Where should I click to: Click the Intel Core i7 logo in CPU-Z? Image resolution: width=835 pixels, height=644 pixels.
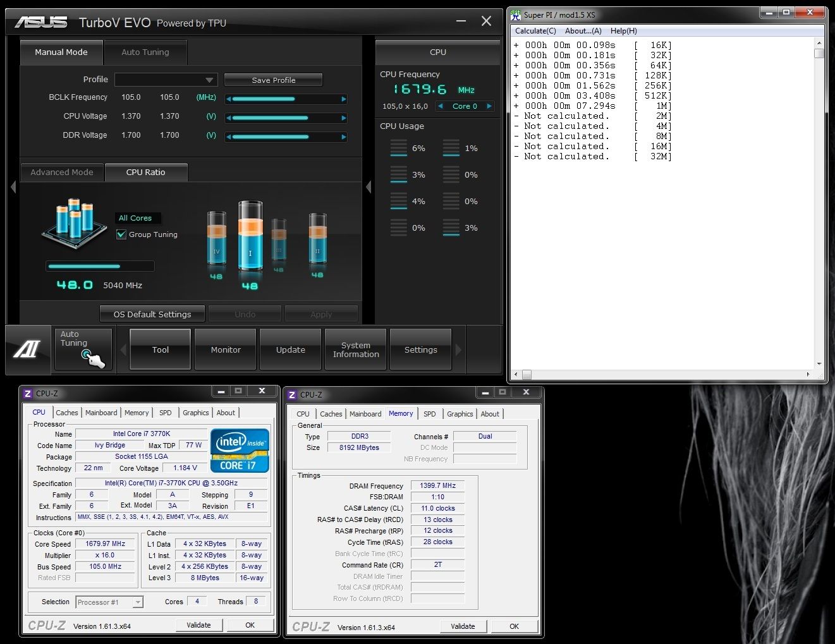(240, 451)
